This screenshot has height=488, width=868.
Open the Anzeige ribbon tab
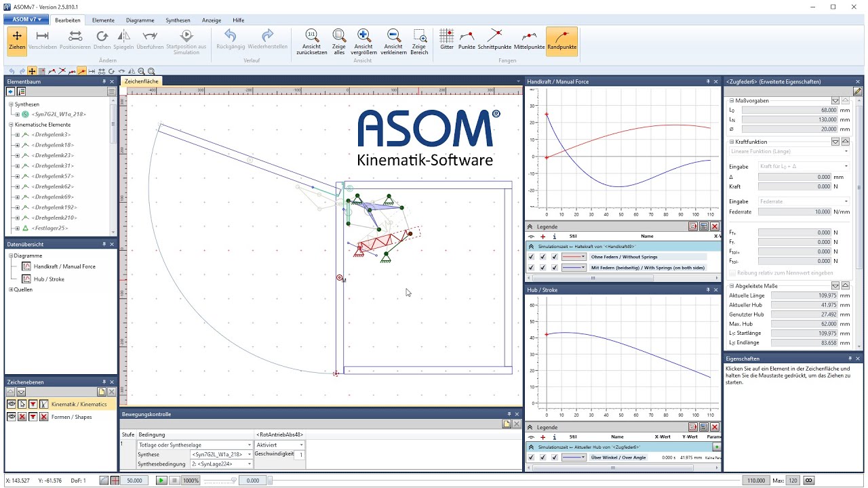tap(212, 20)
